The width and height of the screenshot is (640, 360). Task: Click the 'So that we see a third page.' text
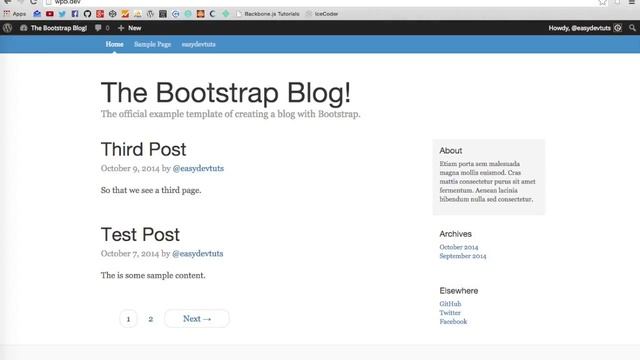click(x=151, y=190)
